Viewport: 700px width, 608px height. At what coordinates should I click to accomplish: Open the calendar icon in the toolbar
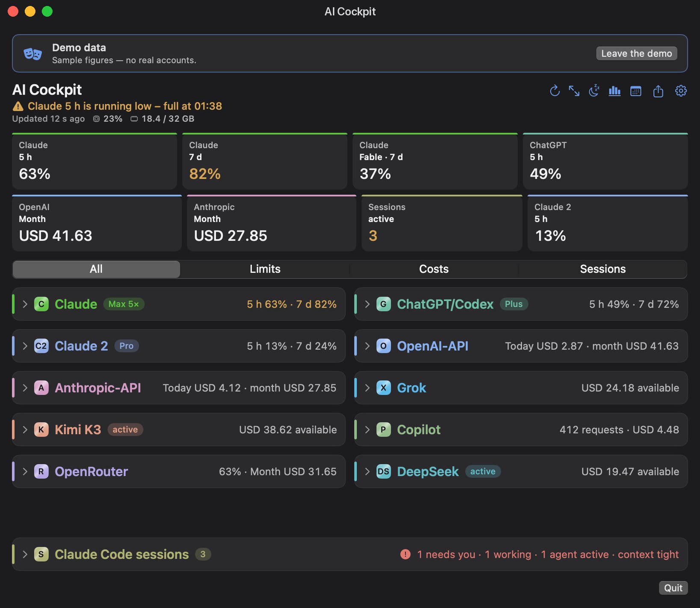coord(636,91)
